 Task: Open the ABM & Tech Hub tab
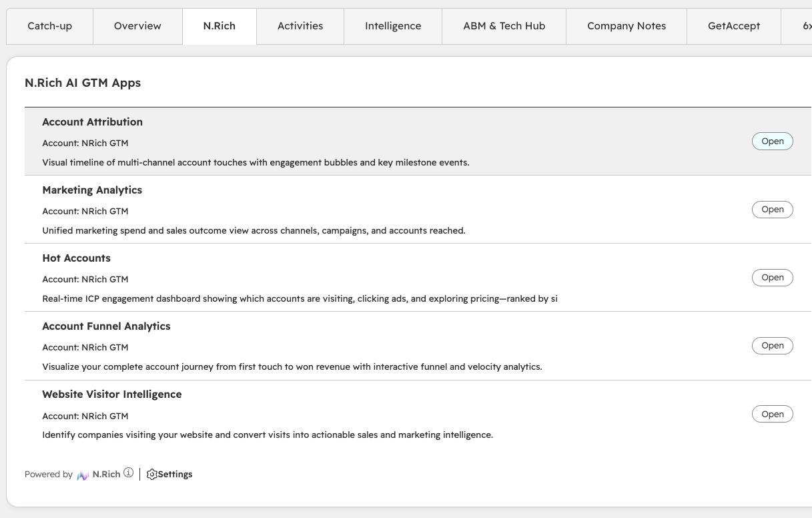pyautogui.click(x=504, y=26)
